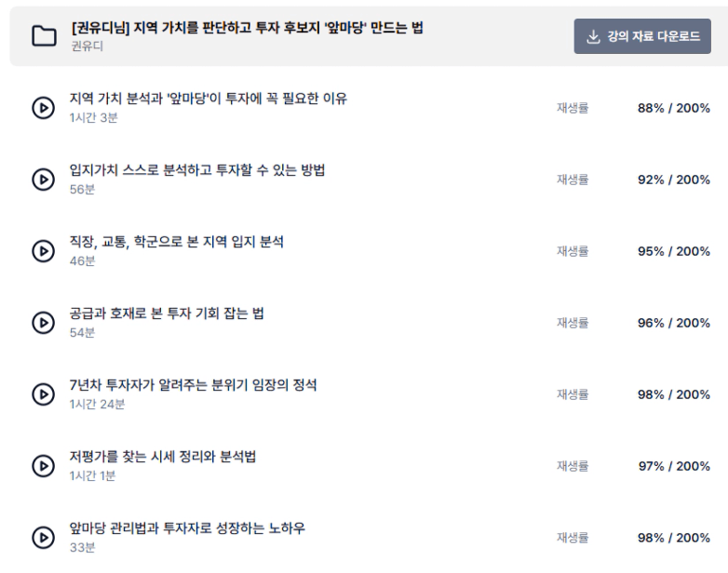Select '저평가를 찾는 시세 정리와 분석법' lecture title
Viewport: 728px width, 573px height.
(163, 457)
